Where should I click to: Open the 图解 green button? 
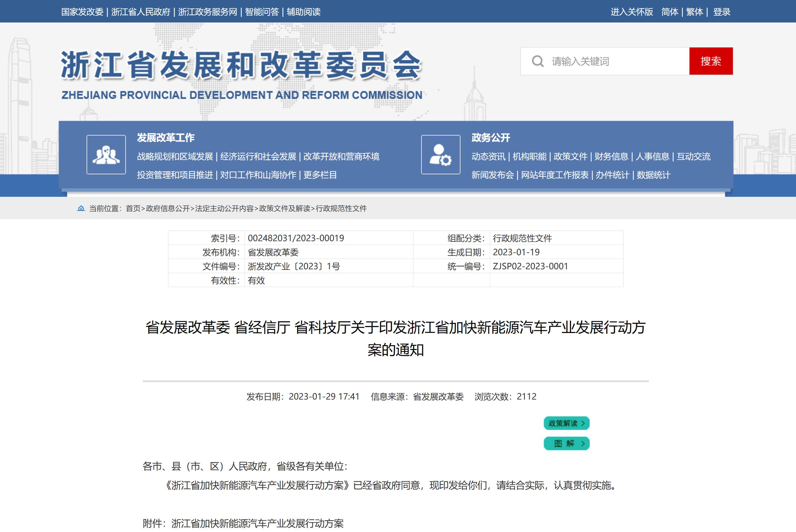pyautogui.click(x=567, y=444)
